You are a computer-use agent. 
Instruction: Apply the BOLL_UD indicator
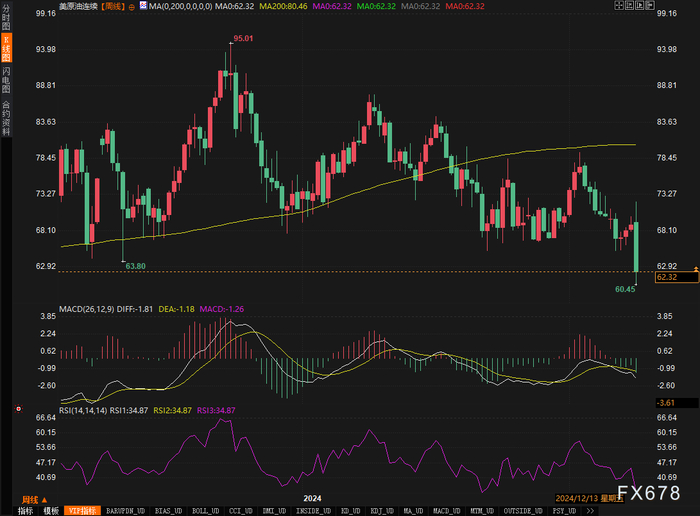pos(205,511)
